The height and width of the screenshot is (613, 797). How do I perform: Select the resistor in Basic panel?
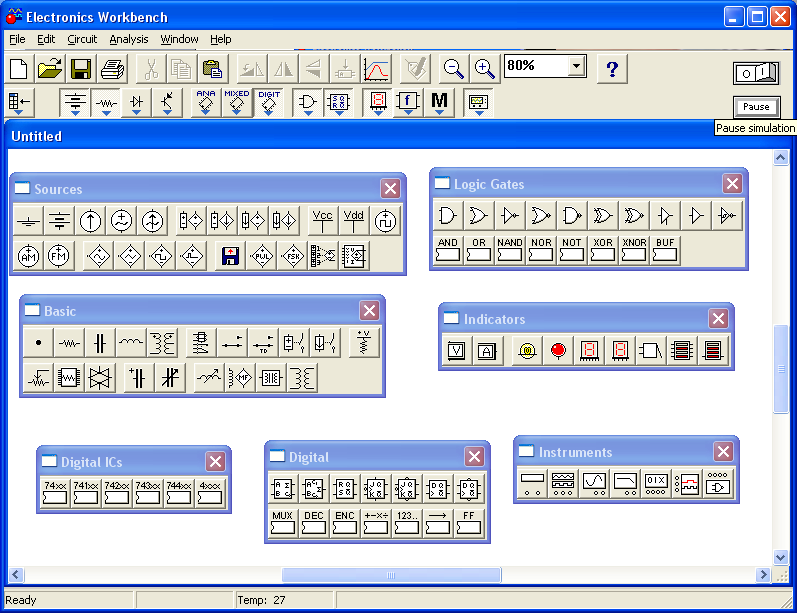pos(69,343)
